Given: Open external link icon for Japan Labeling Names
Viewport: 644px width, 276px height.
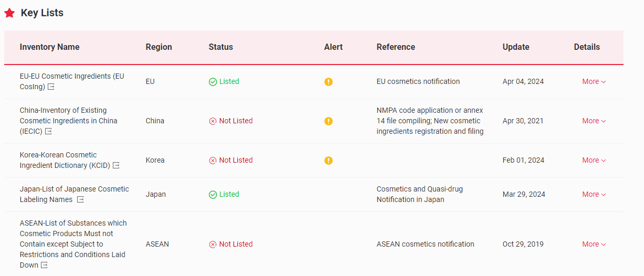Looking at the screenshot, I should pyautogui.click(x=80, y=200).
